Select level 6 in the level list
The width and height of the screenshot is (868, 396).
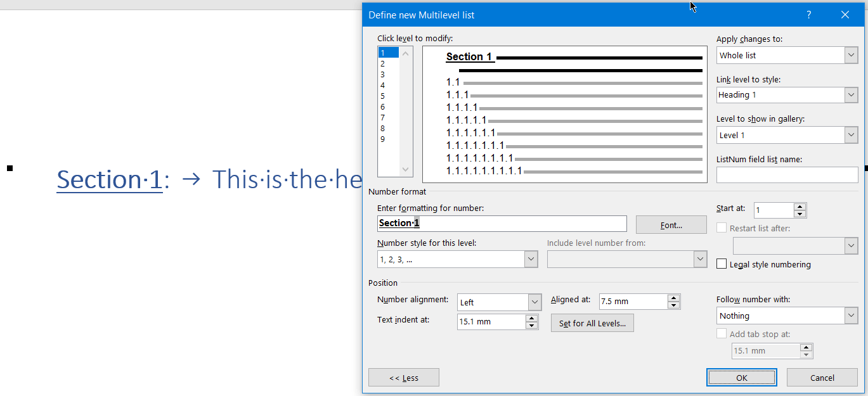coord(389,106)
